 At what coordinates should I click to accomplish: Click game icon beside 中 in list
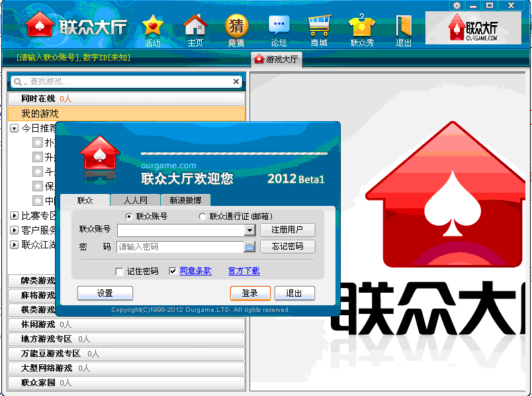click(38, 201)
